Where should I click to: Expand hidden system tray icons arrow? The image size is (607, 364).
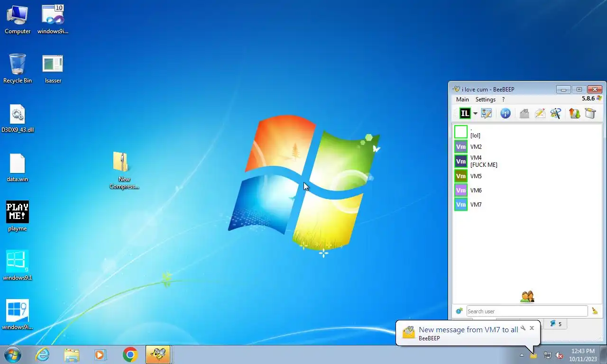click(x=522, y=355)
